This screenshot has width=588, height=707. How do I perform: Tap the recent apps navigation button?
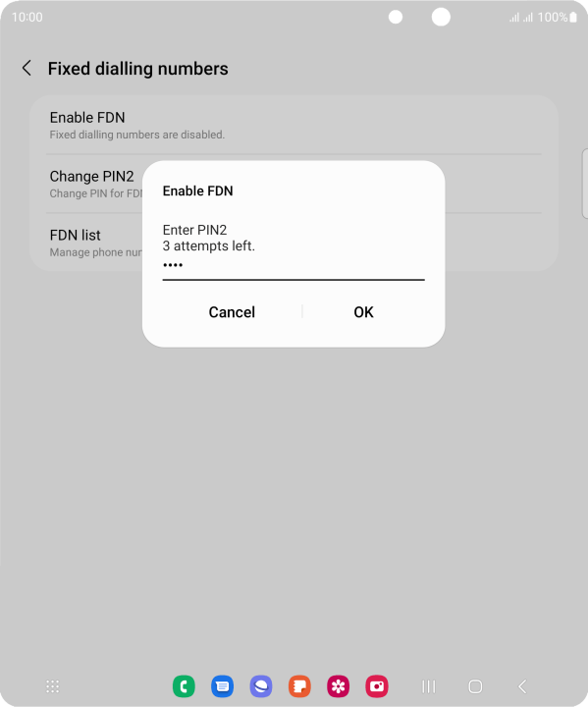point(428,686)
